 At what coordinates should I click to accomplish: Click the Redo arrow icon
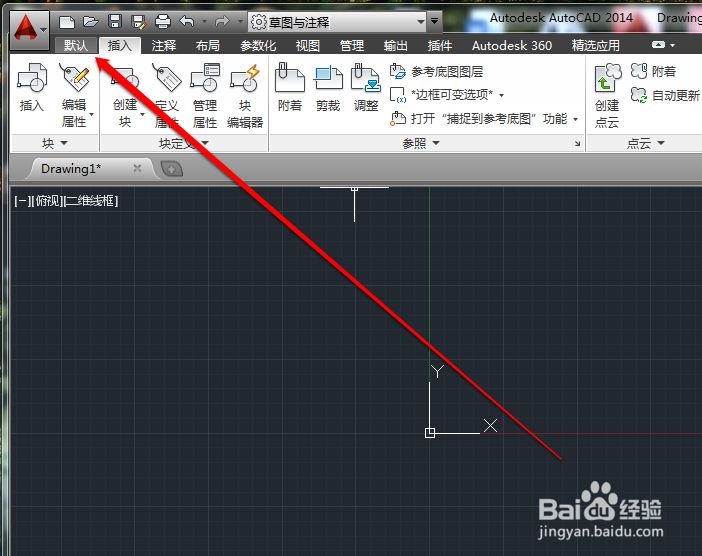click(x=222, y=21)
